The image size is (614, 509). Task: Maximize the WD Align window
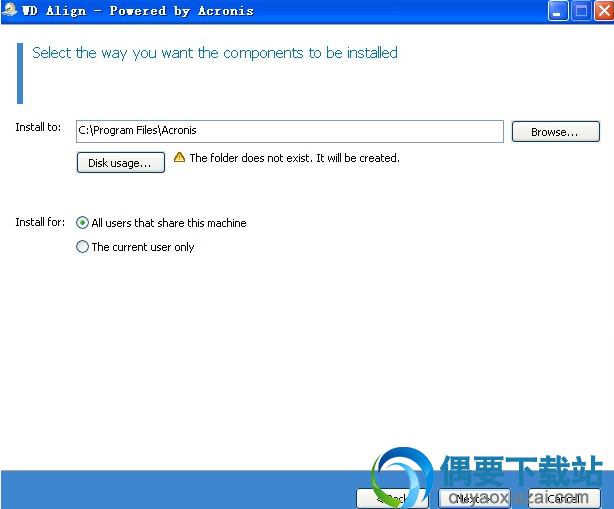[581, 11]
